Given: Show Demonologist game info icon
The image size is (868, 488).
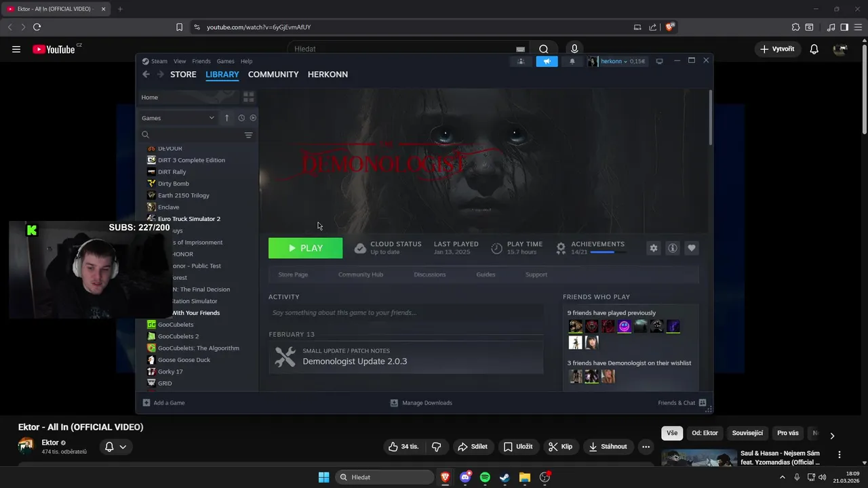Looking at the screenshot, I should [x=673, y=248].
